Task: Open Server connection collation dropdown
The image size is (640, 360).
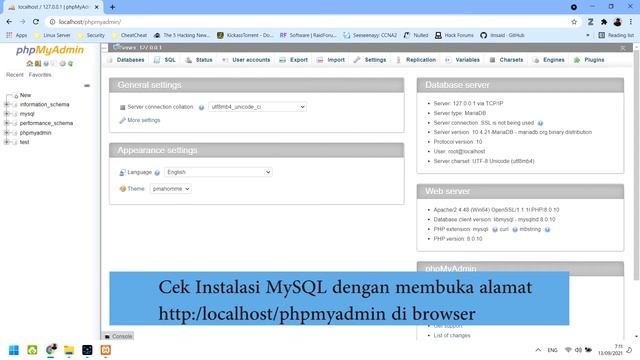Action: coord(257,107)
